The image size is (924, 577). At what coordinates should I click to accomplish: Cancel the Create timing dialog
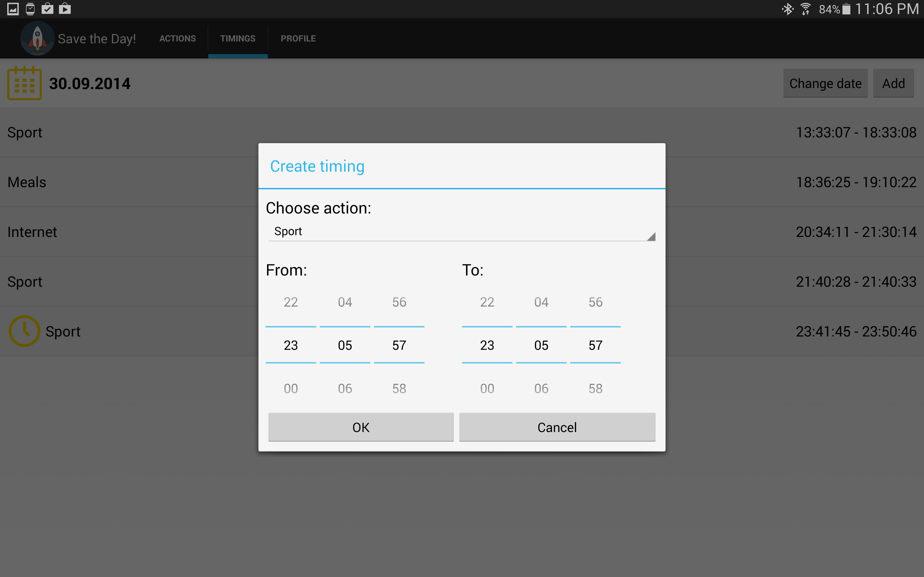point(557,427)
